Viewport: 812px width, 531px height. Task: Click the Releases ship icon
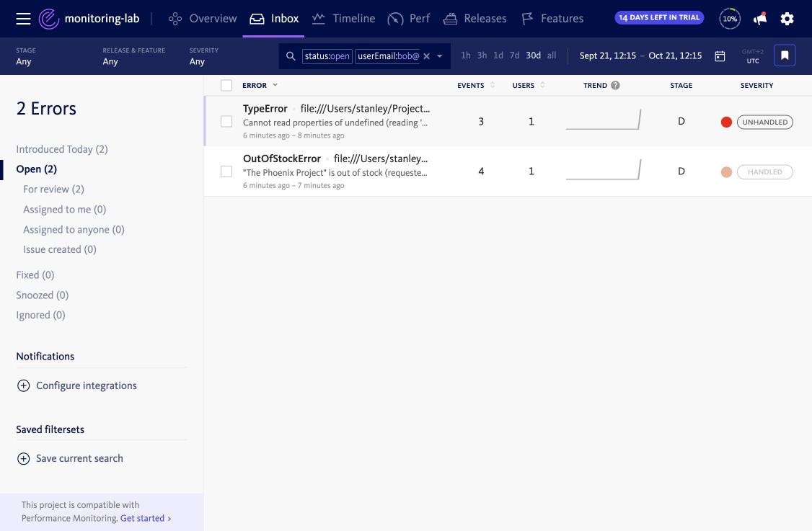(x=450, y=19)
